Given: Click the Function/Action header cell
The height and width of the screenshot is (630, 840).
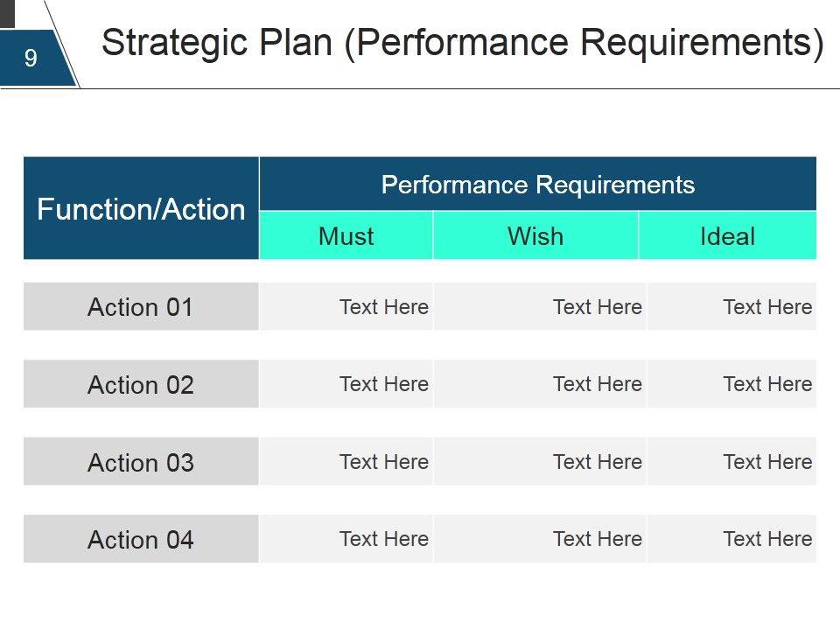Looking at the screenshot, I should click(141, 209).
